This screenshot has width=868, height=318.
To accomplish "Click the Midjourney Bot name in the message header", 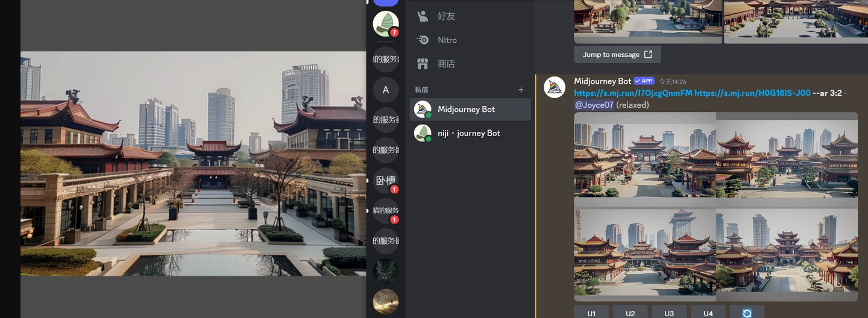I will pyautogui.click(x=602, y=81).
